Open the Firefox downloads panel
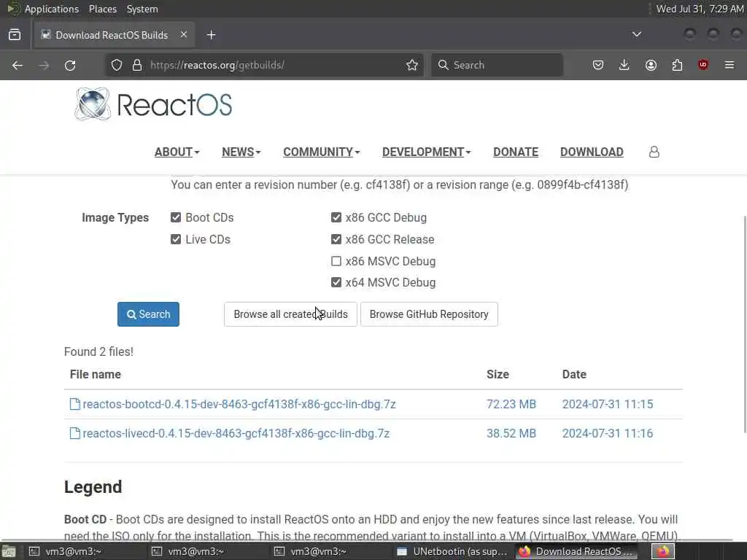Image resolution: width=747 pixels, height=560 pixels. tap(624, 65)
